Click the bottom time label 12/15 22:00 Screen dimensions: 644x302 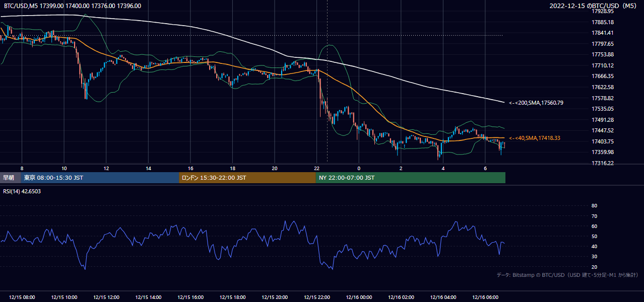[x=316, y=297]
